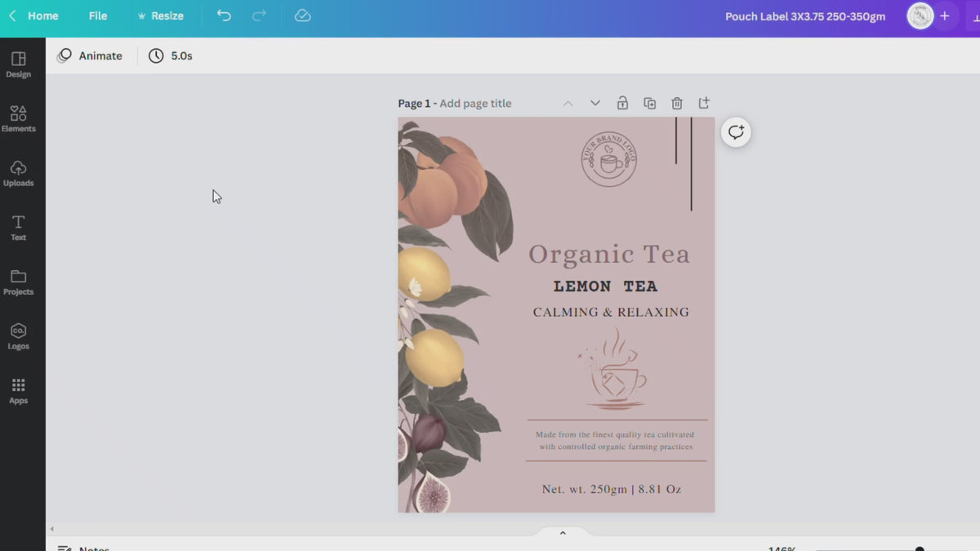This screenshot has height=551, width=980.
Task: Open the File menu
Action: tap(98, 16)
